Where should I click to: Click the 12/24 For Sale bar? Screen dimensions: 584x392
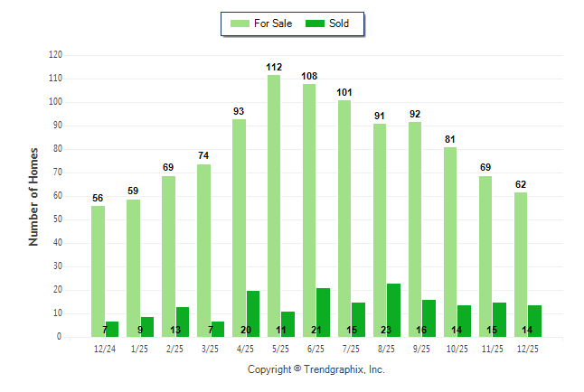(98, 271)
